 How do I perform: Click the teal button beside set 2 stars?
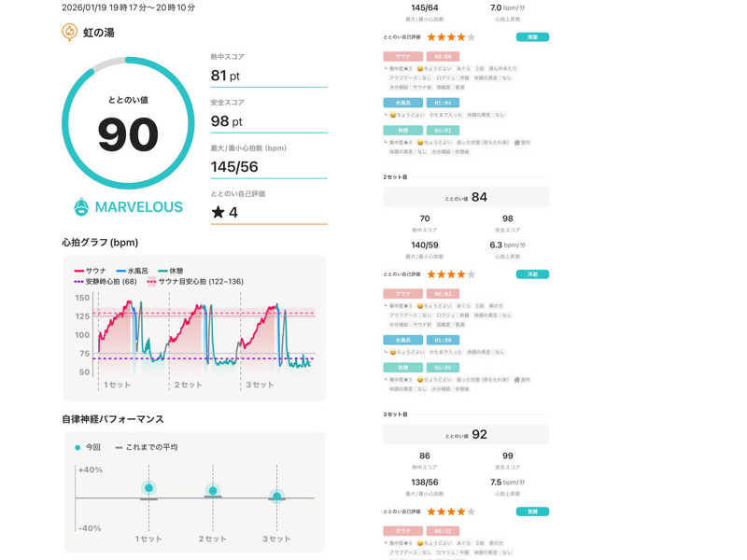532,274
